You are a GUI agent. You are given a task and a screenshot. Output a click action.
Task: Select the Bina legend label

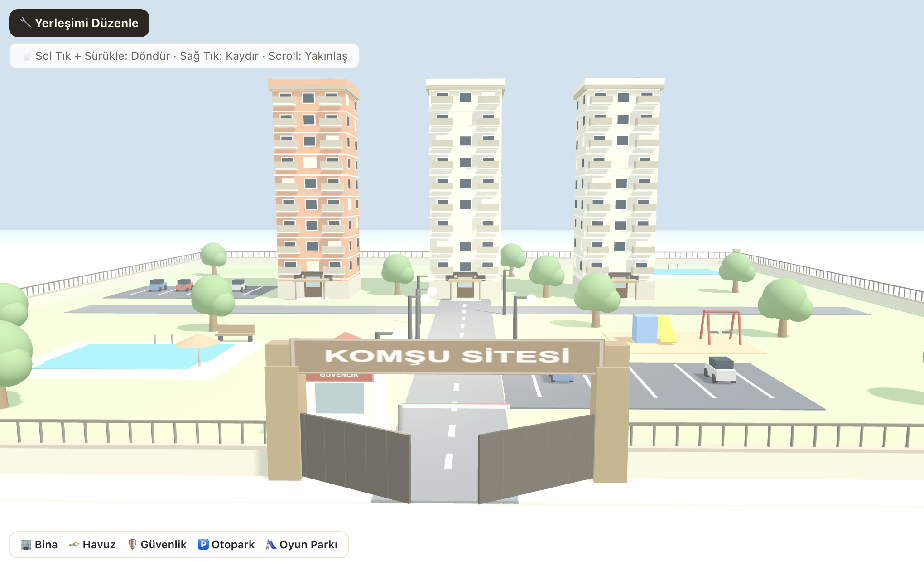pos(46,544)
